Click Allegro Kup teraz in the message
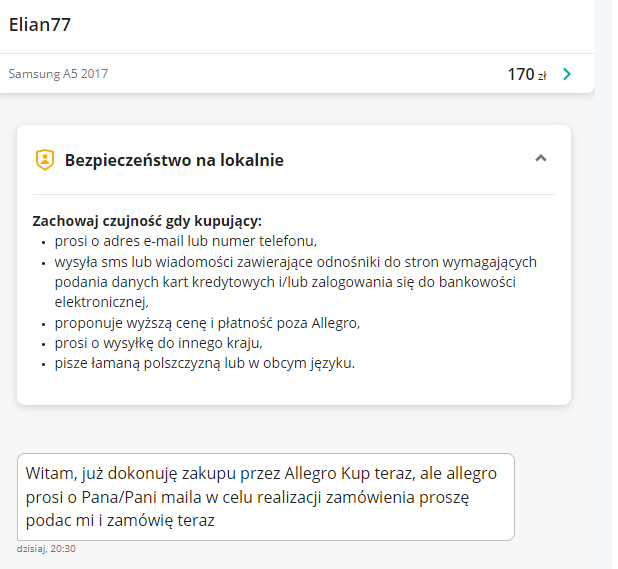This screenshot has width=618, height=569. pos(348,474)
